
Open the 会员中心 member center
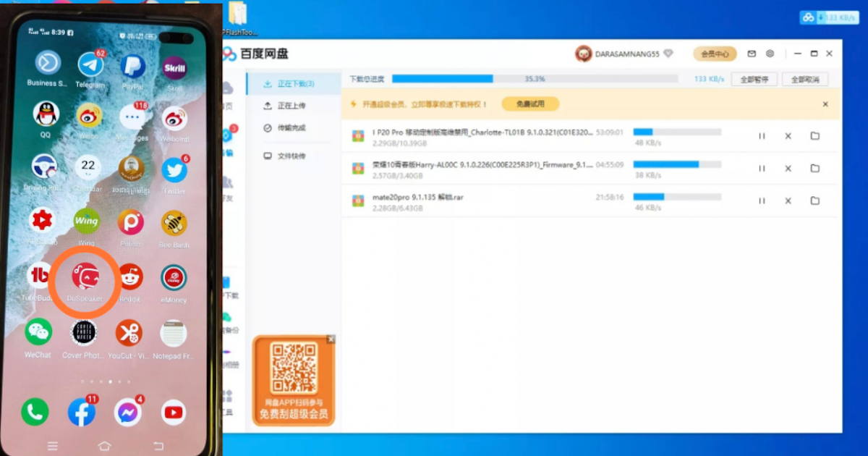click(x=715, y=54)
